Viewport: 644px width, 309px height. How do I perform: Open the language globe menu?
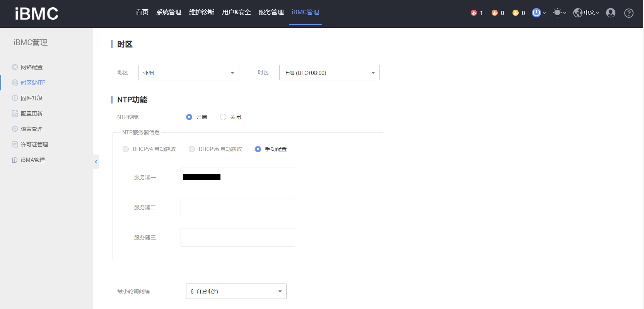click(x=578, y=13)
